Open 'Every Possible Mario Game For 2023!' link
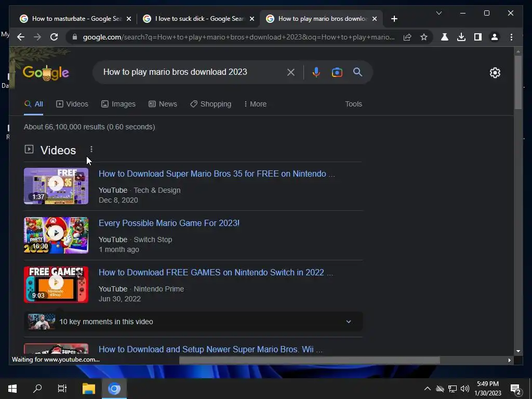532x399 pixels. (x=169, y=223)
